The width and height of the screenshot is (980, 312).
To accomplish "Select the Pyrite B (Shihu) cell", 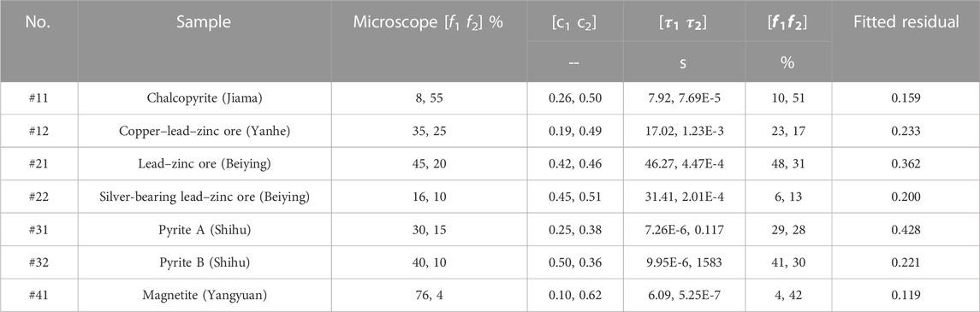I will coord(205,262).
